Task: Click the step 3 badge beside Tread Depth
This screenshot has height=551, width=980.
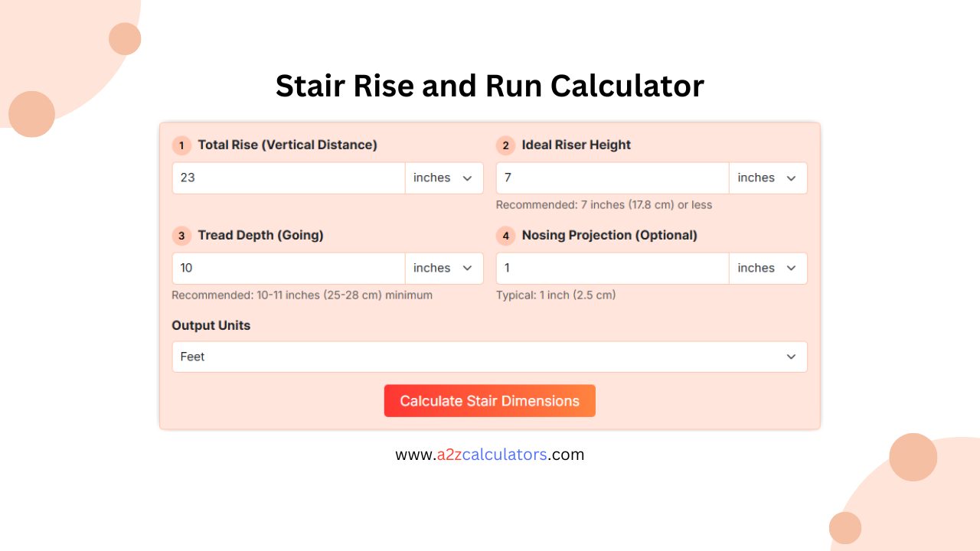Action: tap(181, 236)
